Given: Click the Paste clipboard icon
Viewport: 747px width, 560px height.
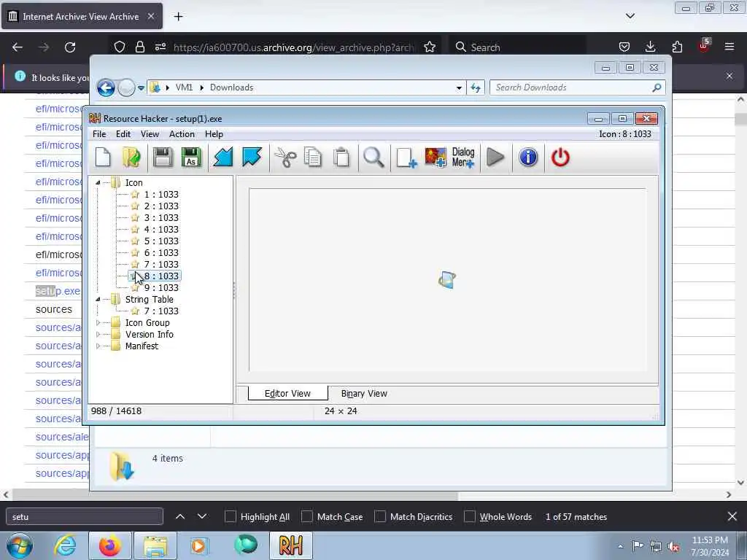Looking at the screenshot, I should coord(341,157).
